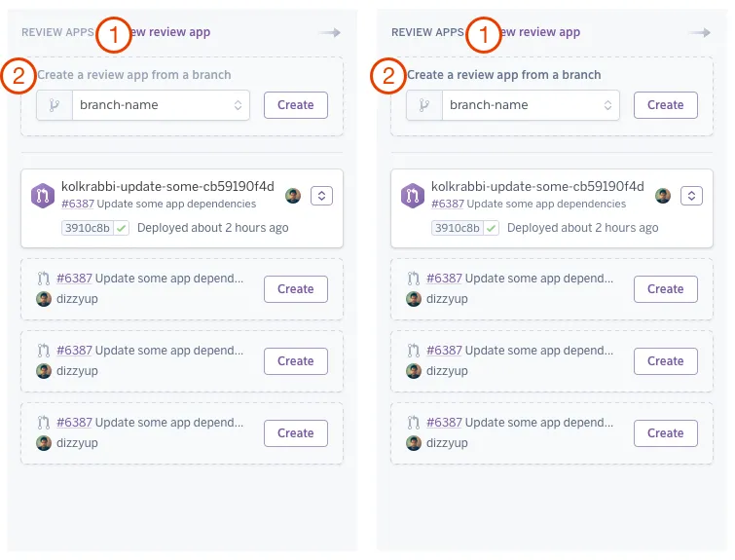This screenshot has width=735, height=560.
Task: Click the purple hexagon app icon, right panel
Action: point(413,196)
